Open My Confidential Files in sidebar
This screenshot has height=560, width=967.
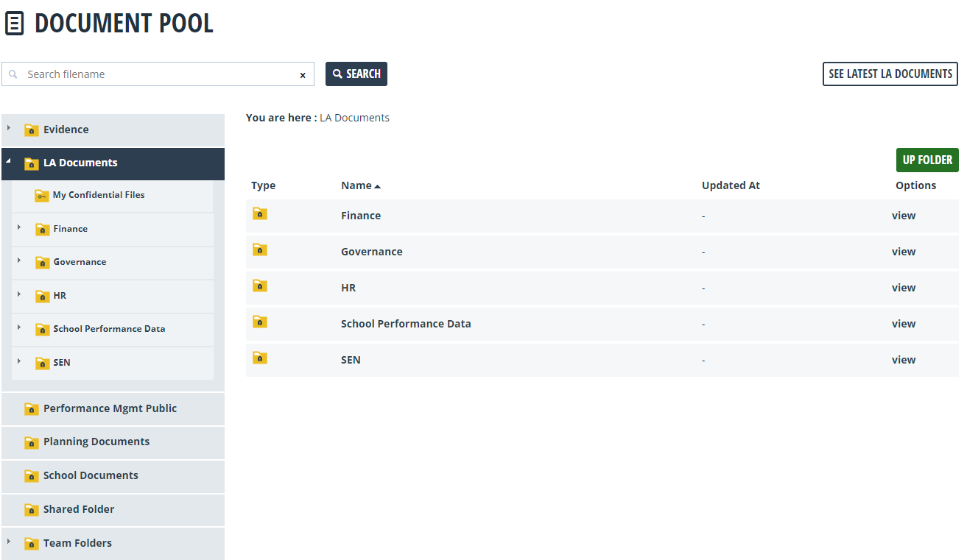[x=113, y=196]
